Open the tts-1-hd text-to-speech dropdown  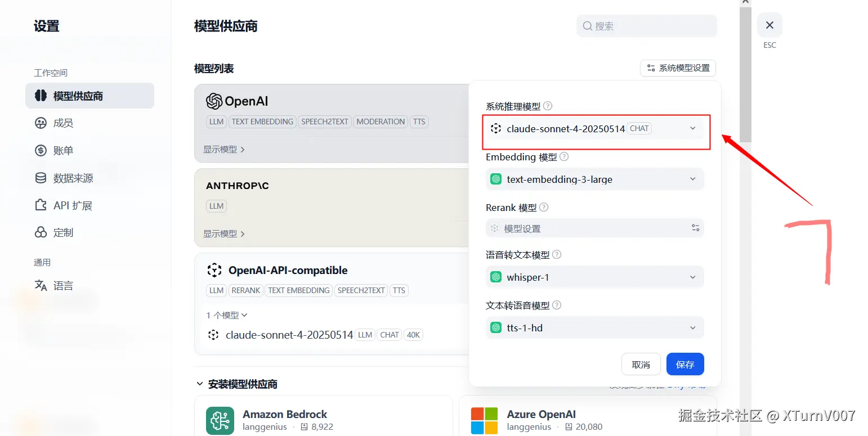pos(594,328)
